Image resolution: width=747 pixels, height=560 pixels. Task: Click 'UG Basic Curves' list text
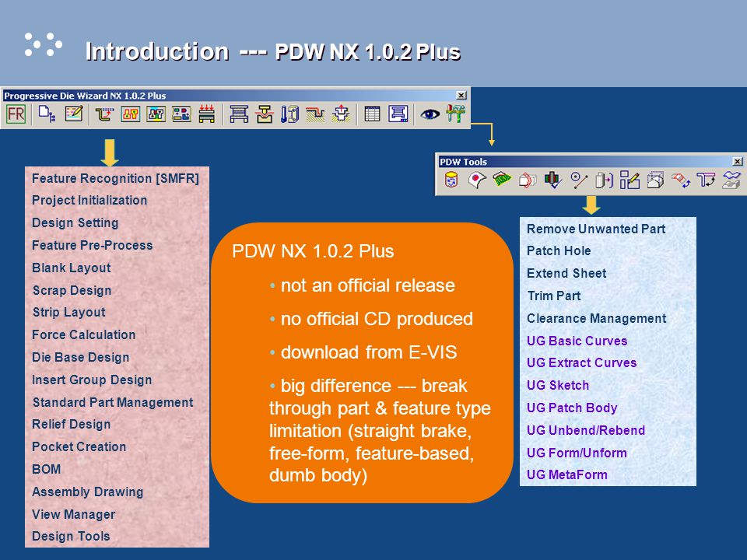(x=577, y=341)
